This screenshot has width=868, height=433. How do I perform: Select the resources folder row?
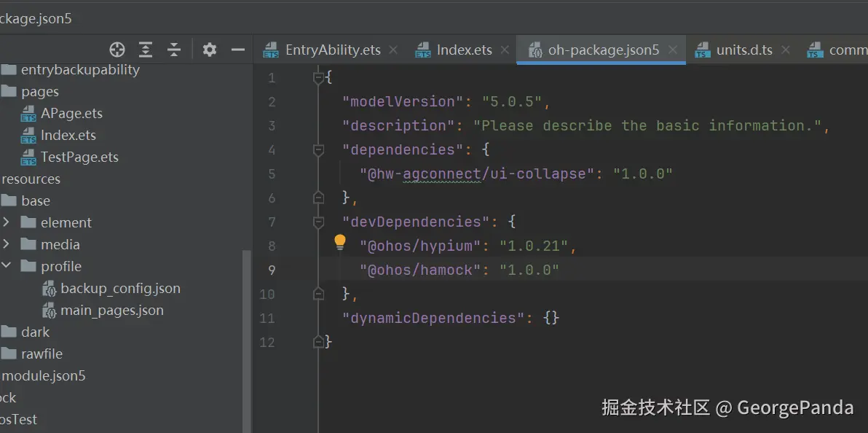[x=31, y=179]
